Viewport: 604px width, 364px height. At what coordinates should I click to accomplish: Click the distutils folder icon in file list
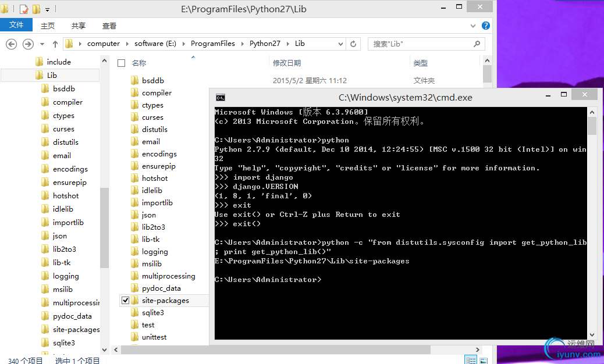134,129
